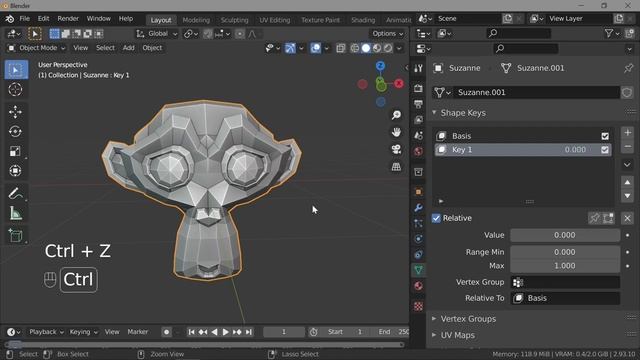
Task: Toggle X-ray view button
Action: [341, 48]
